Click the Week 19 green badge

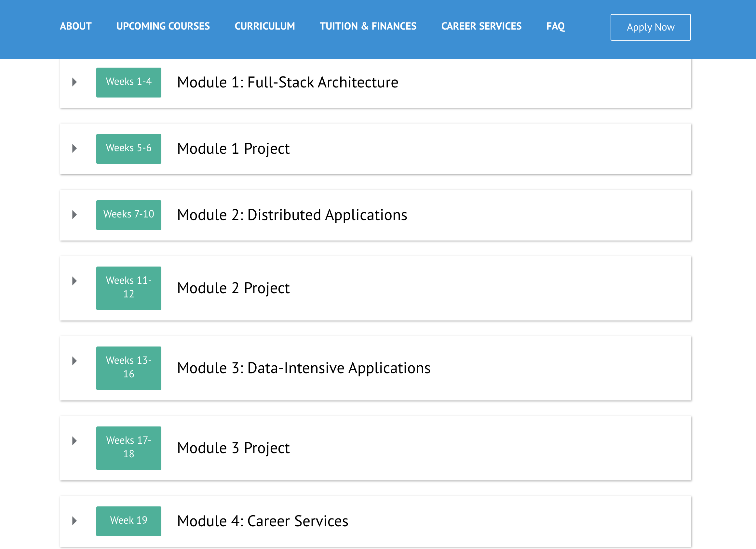coord(129,521)
